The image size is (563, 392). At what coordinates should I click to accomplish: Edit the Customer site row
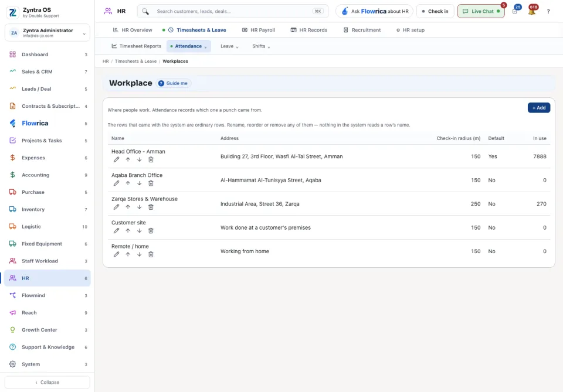tap(116, 231)
